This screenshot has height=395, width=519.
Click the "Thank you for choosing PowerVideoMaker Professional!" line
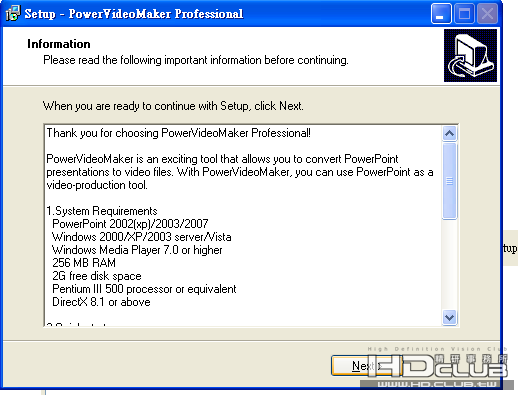(x=178, y=133)
